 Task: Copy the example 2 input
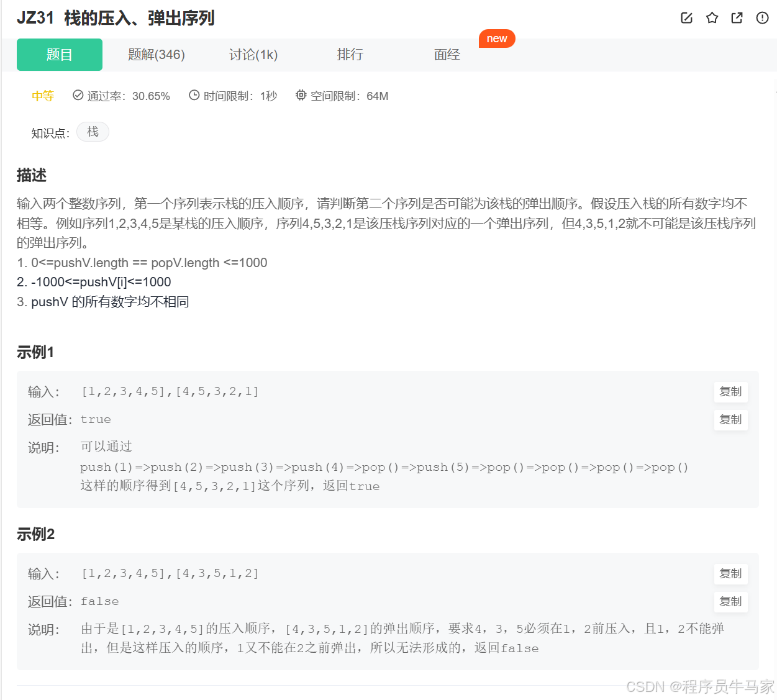point(730,574)
